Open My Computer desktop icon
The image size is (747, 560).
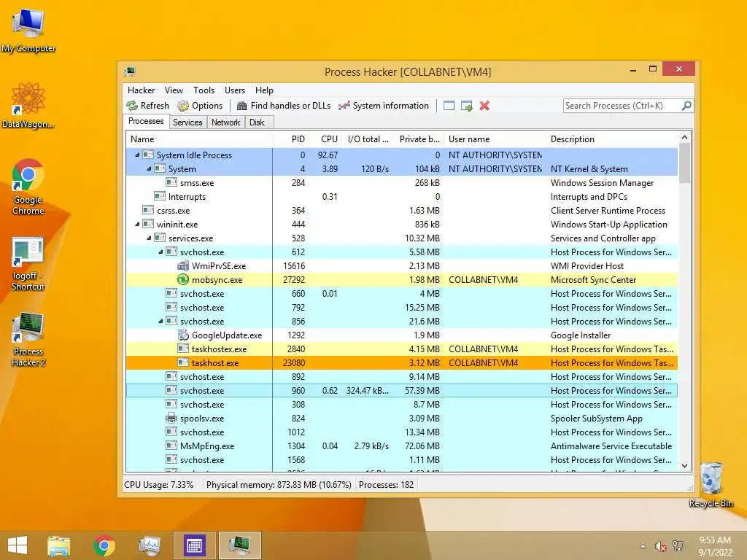click(x=28, y=31)
